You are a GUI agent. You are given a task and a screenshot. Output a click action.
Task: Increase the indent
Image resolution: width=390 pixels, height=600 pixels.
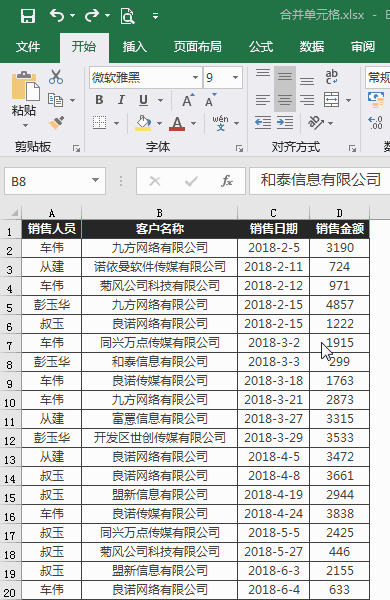click(x=285, y=123)
